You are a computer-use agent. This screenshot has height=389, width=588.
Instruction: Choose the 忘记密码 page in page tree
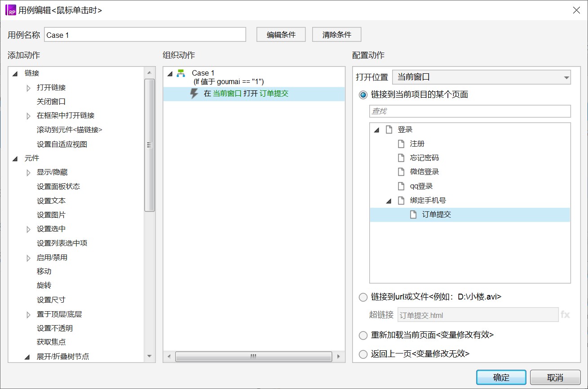(424, 158)
